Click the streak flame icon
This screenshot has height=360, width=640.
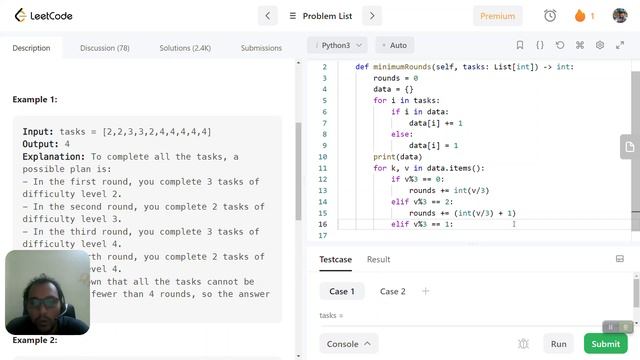point(580,16)
